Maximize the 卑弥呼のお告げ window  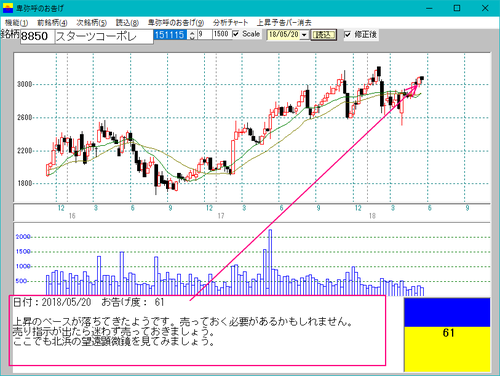click(457, 8)
